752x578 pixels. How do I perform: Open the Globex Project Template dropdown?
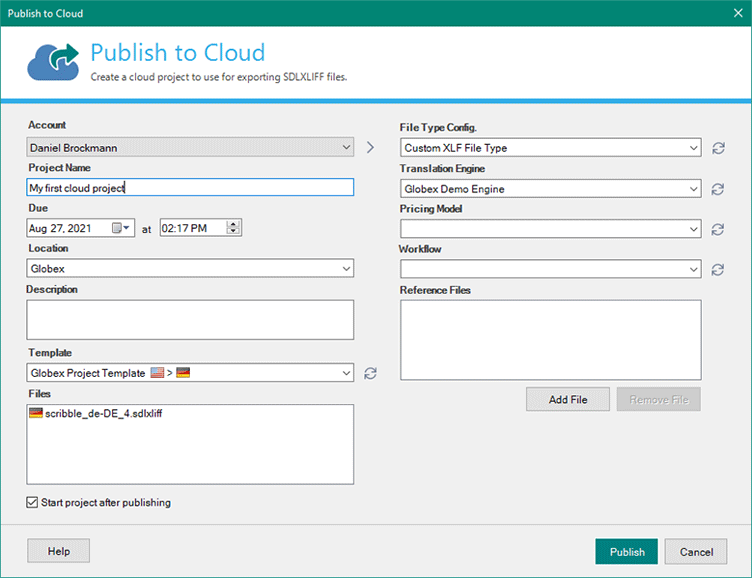pos(346,373)
